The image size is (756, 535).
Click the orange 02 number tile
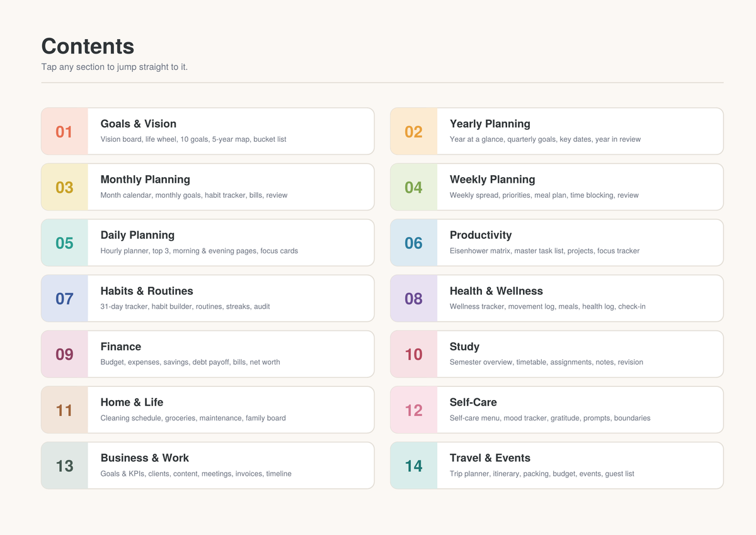point(413,131)
